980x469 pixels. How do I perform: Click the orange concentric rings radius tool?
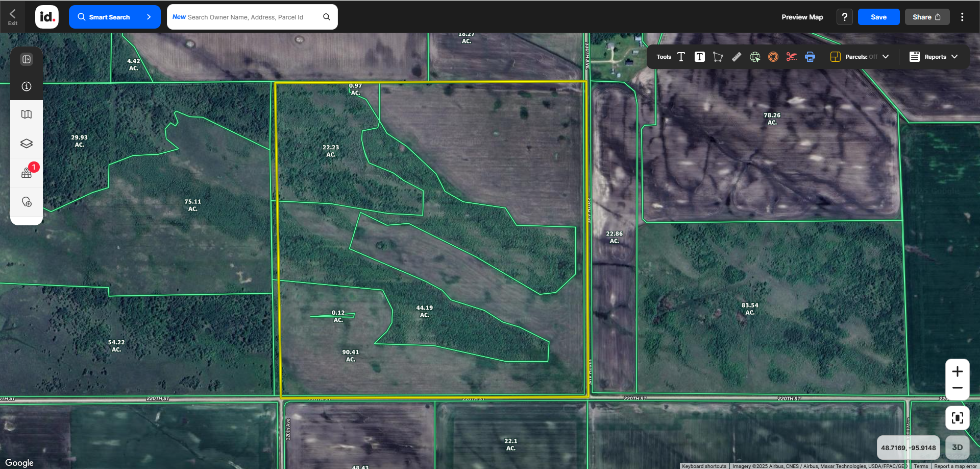coord(773,57)
